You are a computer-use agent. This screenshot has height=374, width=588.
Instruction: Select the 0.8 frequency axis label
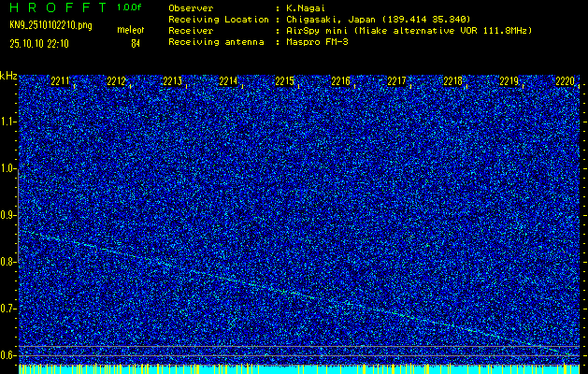coord(8,262)
